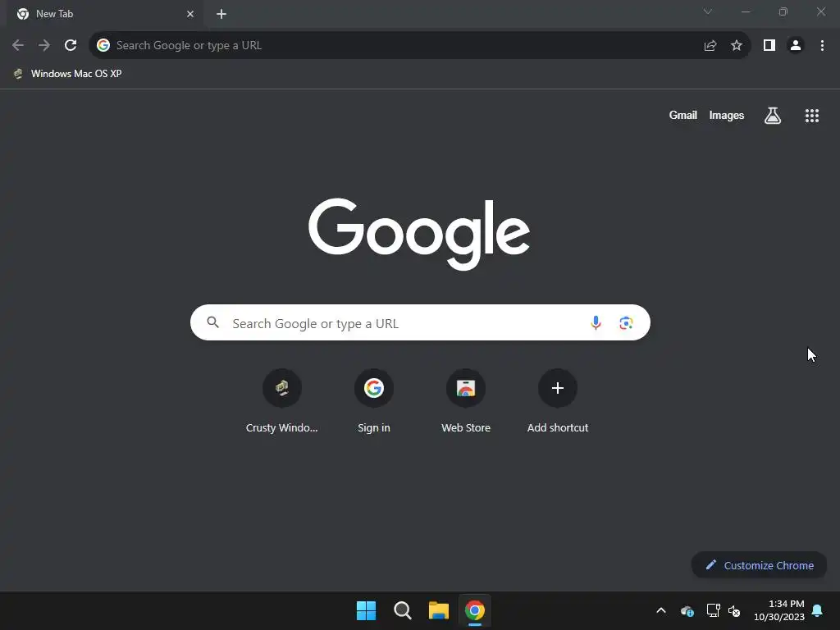Open the Chrome three-dot menu
The image size is (840, 630).
pos(822,46)
